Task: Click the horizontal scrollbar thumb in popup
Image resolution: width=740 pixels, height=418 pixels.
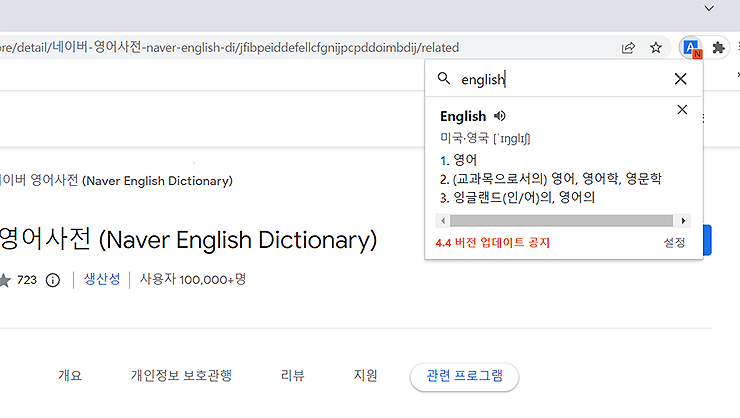Action: tap(561, 220)
